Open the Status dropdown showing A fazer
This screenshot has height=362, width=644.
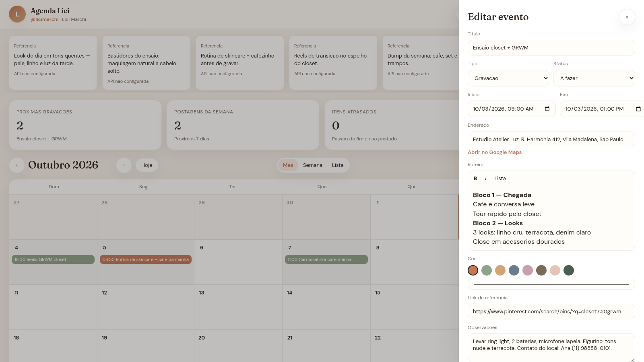[594, 78]
